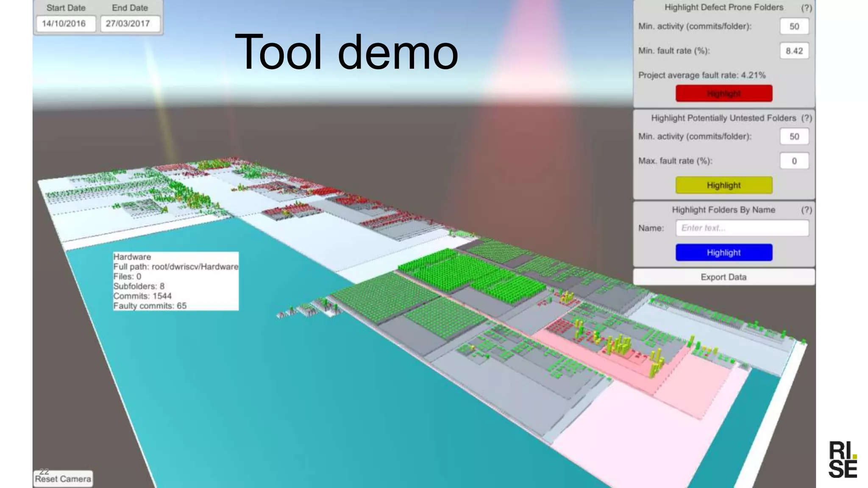Click 'Files: 0' in the tooltip
The image size is (868, 488).
[127, 277]
